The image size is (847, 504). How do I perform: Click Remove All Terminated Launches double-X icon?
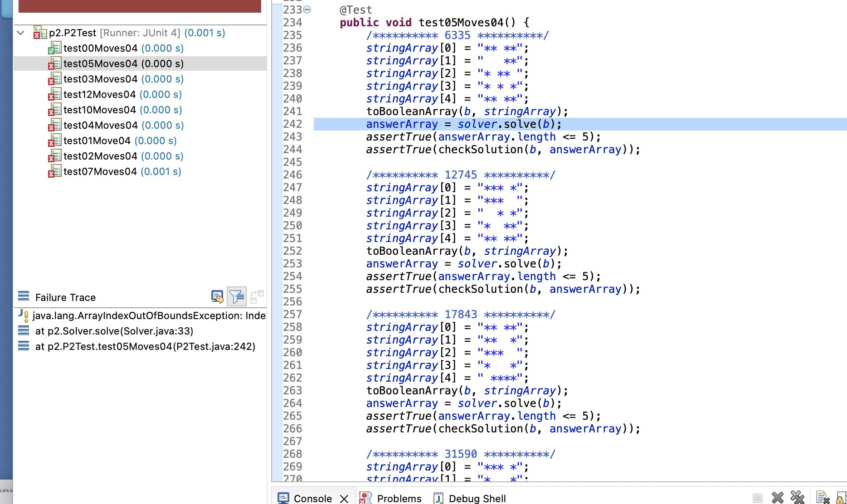(797, 497)
